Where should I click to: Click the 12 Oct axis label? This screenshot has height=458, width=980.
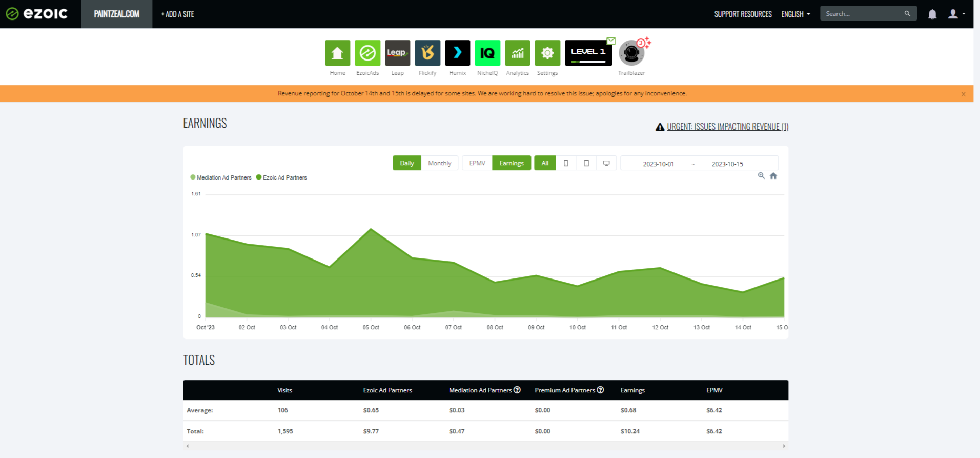coord(660,327)
